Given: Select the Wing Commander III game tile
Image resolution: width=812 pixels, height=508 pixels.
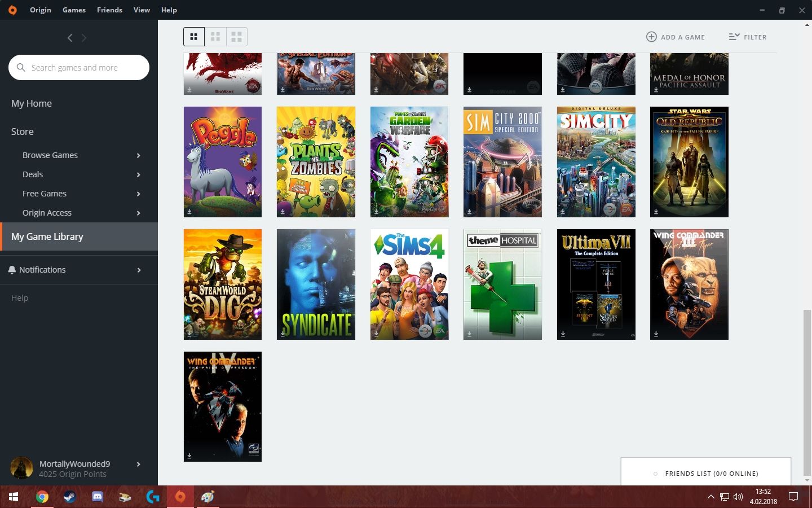Looking at the screenshot, I should 689,284.
